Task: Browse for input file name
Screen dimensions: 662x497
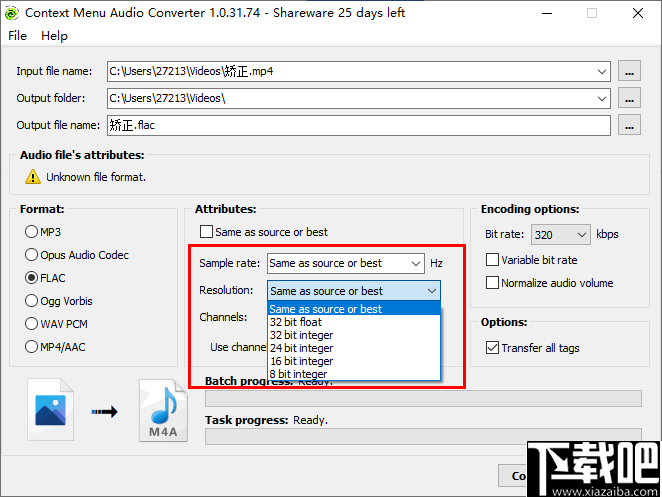Action: click(x=629, y=71)
